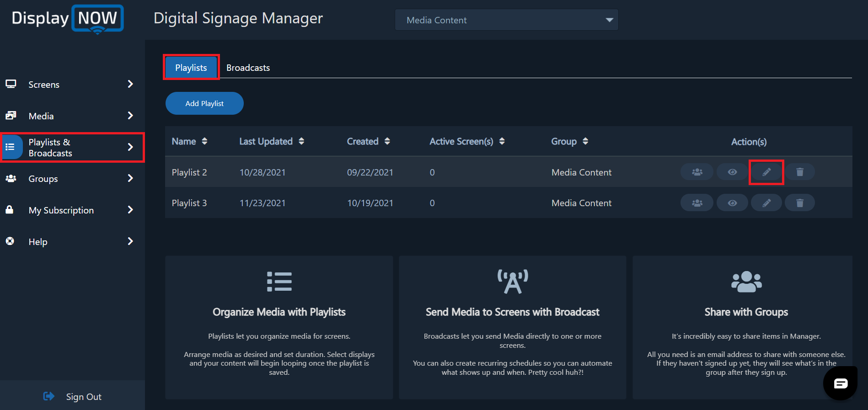Click the Share with Groups heading
This screenshot has width=868, height=410.
[746, 312]
